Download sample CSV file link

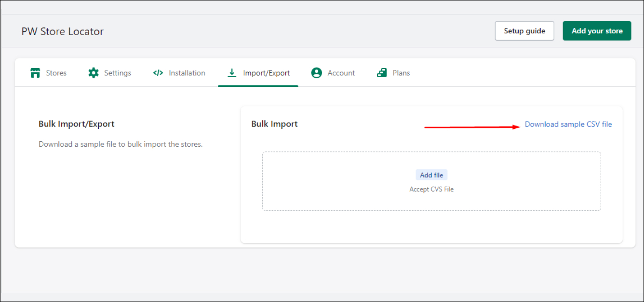pyautogui.click(x=568, y=124)
